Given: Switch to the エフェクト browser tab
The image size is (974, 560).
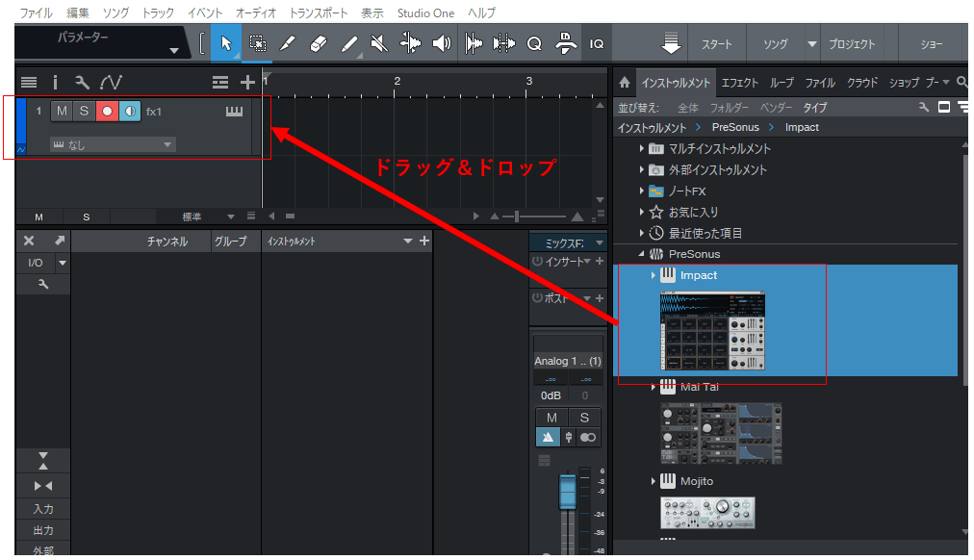Looking at the screenshot, I should tap(739, 83).
